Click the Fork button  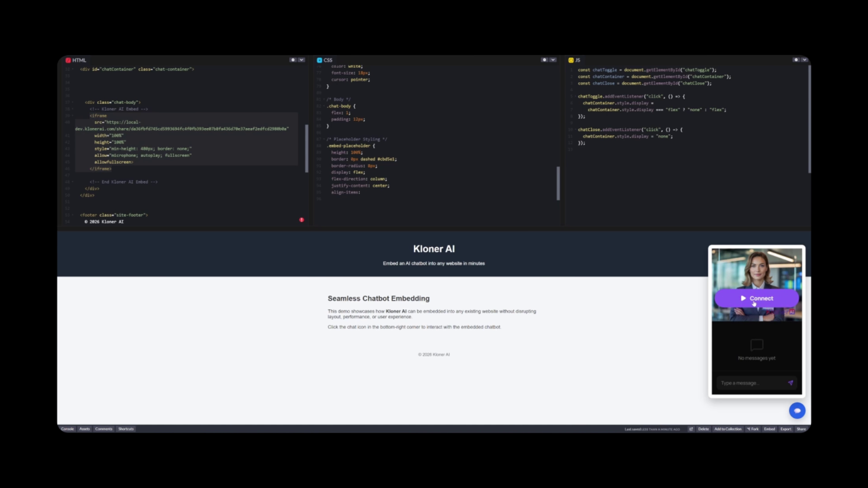coord(753,429)
